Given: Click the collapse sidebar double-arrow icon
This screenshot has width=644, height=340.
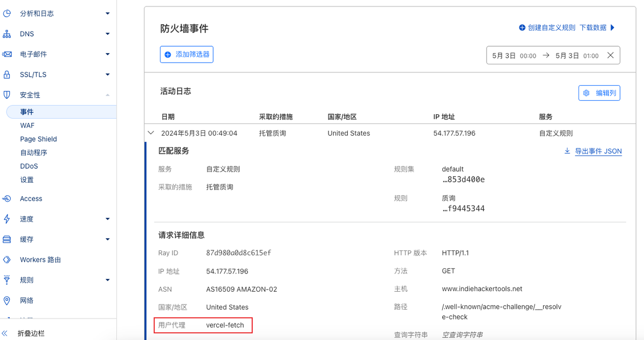Looking at the screenshot, I should tap(5, 334).
